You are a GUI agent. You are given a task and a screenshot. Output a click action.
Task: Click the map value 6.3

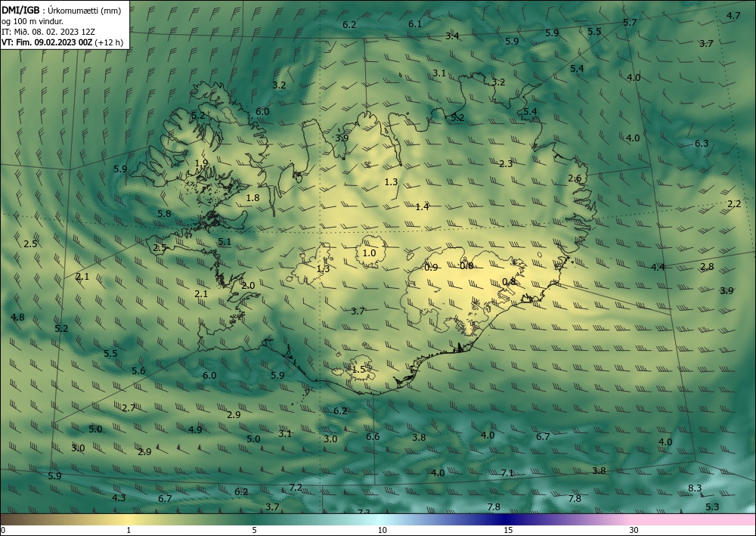[702, 143]
